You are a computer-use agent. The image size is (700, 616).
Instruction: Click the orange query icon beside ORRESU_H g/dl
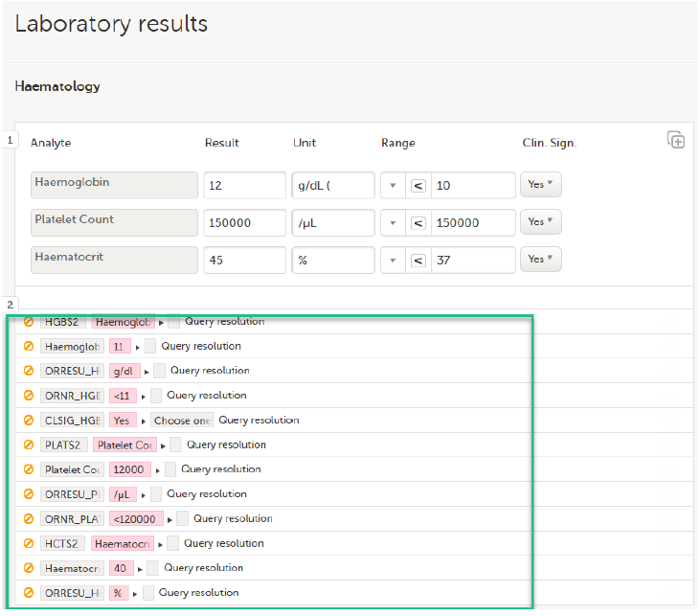click(29, 371)
